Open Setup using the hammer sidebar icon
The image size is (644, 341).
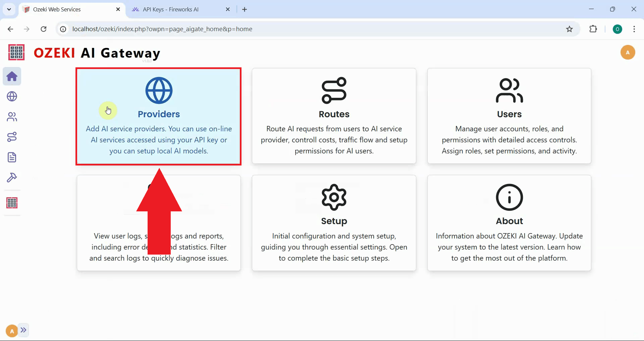click(12, 178)
